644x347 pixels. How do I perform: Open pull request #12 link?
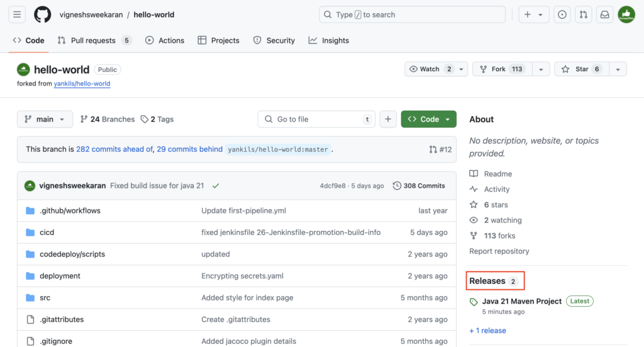[x=440, y=150]
